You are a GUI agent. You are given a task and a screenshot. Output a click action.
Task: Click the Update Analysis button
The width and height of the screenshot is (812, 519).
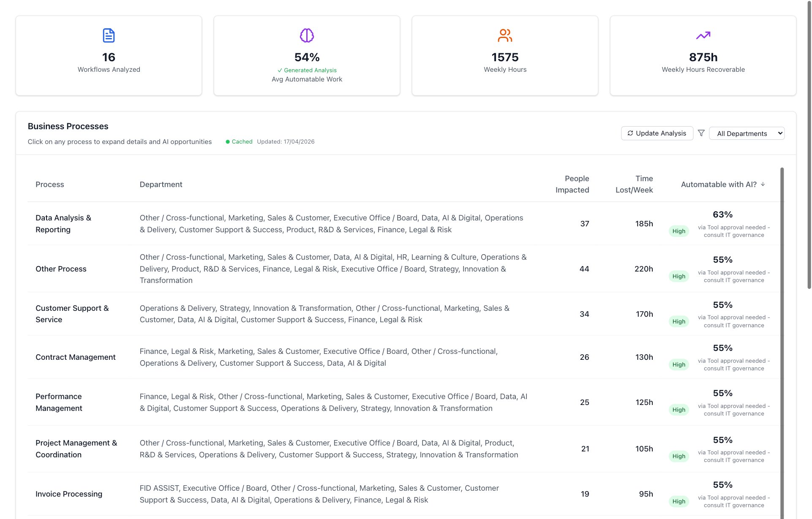tap(657, 133)
